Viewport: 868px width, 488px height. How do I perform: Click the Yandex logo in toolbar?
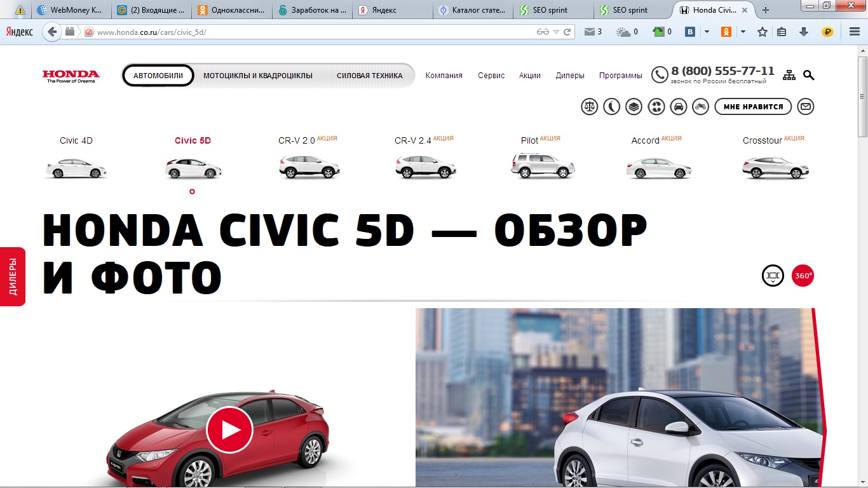(x=19, y=32)
